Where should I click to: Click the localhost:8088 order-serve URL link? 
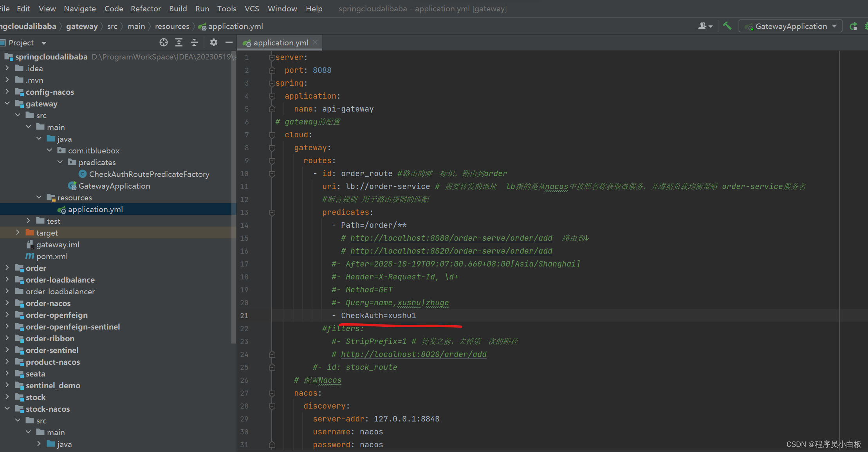click(451, 238)
